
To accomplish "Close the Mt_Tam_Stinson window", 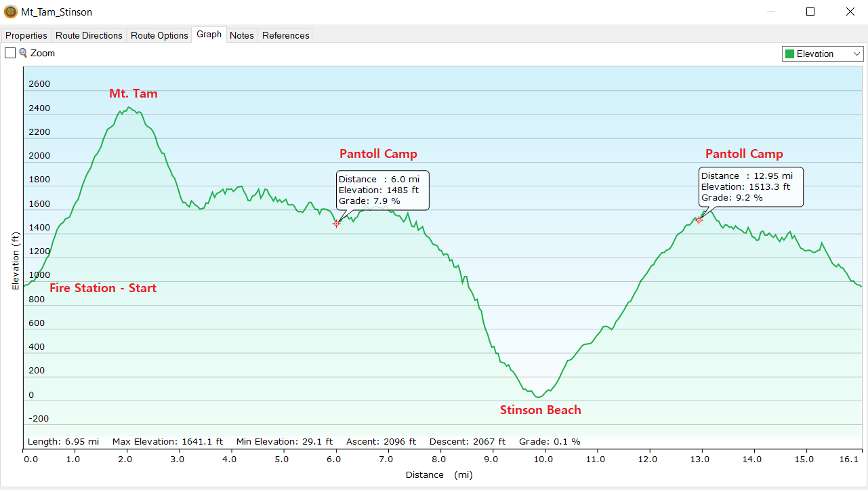I will [850, 12].
